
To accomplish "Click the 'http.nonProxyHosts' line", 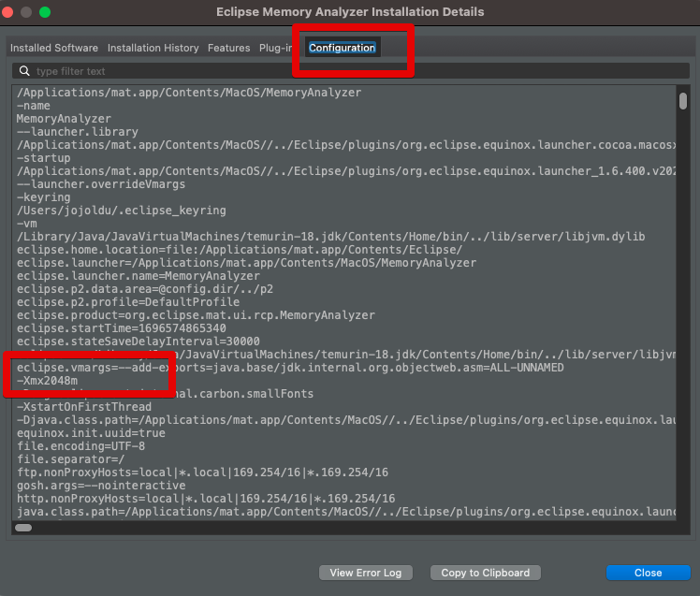I will coord(206,499).
